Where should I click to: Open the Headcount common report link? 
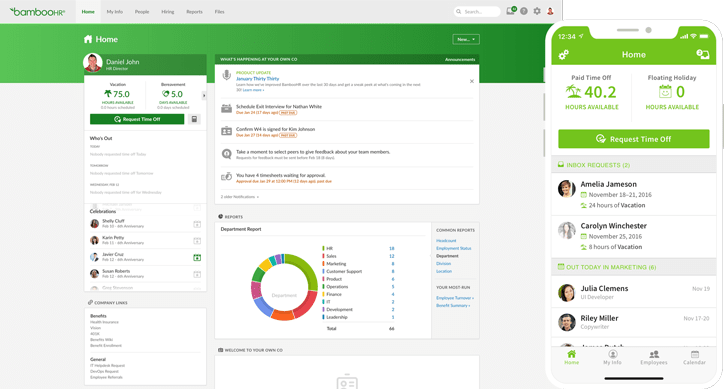[446, 241]
